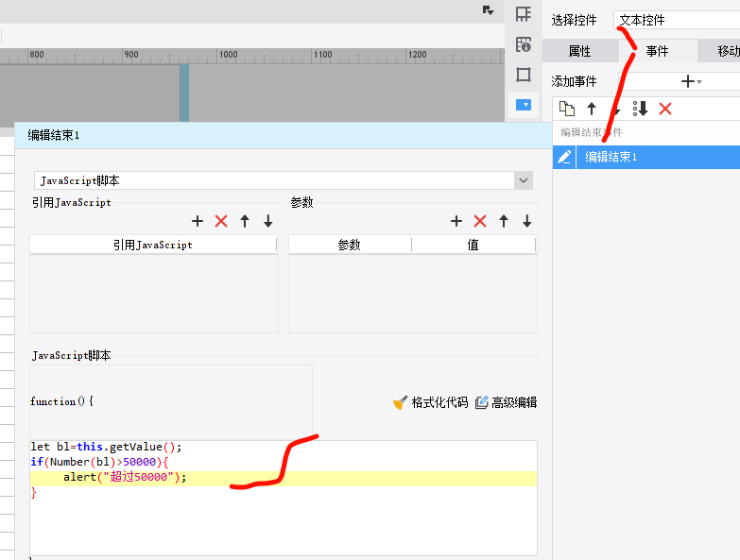Image resolution: width=740 pixels, height=560 pixels.
Task: Click the highlighted alert line in code editor
Action: (284, 478)
